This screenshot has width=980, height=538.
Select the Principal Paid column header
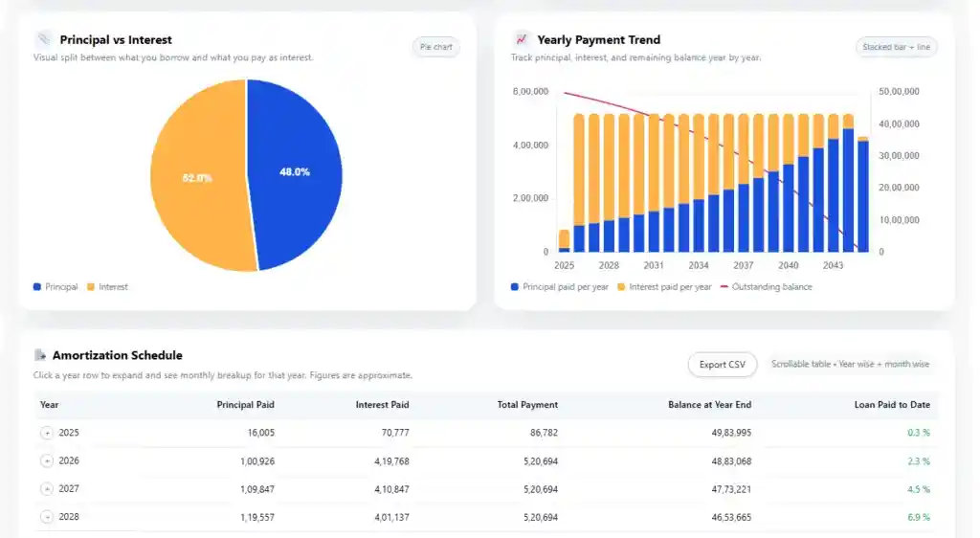pos(245,405)
